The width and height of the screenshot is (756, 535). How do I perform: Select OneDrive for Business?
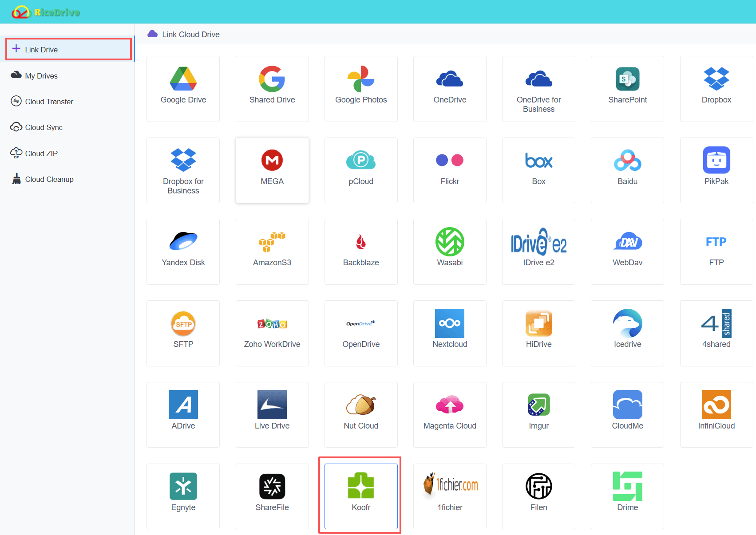click(538, 89)
